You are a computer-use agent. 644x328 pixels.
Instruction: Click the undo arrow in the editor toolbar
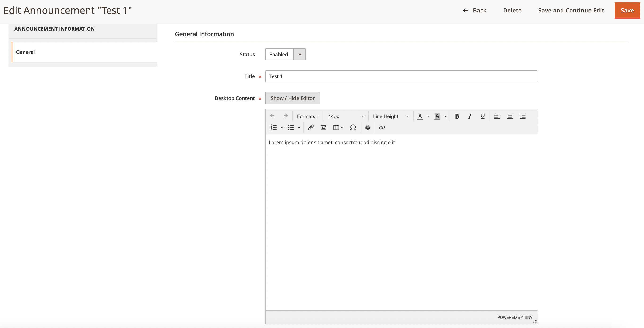[x=272, y=116]
